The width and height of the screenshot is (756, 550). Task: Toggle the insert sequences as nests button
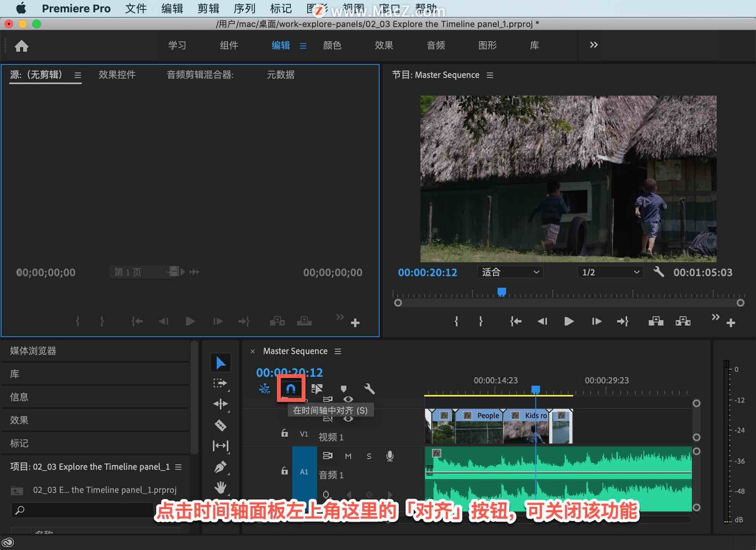click(x=264, y=389)
